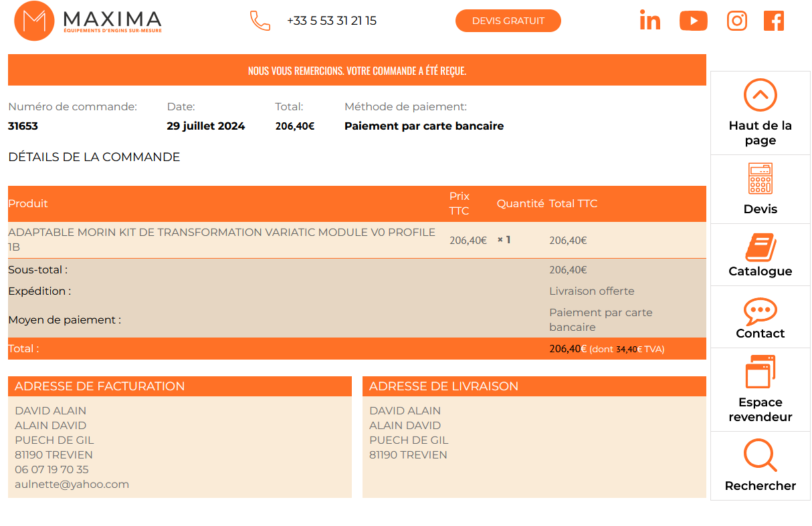
Task: Click the Contact speech bubble icon
Action: pyautogui.click(x=760, y=311)
